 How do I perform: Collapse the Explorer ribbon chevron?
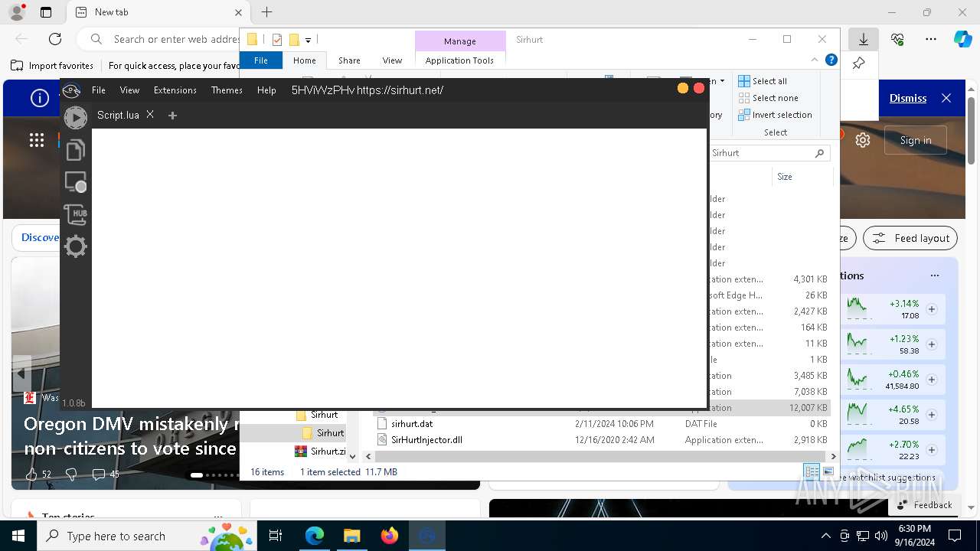click(x=815, y=60)
